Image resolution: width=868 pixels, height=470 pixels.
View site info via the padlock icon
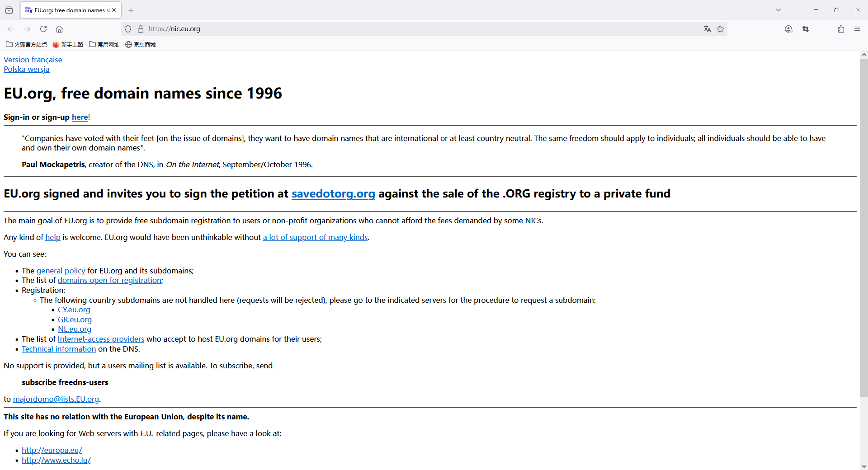point(141,29)
